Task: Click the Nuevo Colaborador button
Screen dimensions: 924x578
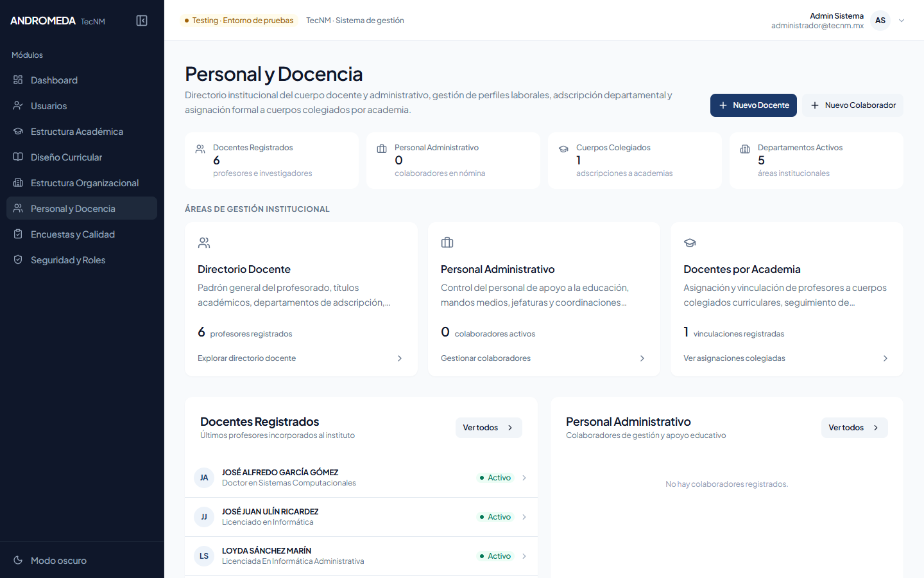Action: (853, 105)
